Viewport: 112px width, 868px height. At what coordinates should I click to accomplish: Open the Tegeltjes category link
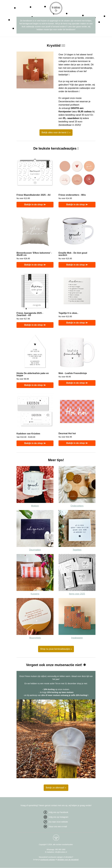[x=77, y=550]
